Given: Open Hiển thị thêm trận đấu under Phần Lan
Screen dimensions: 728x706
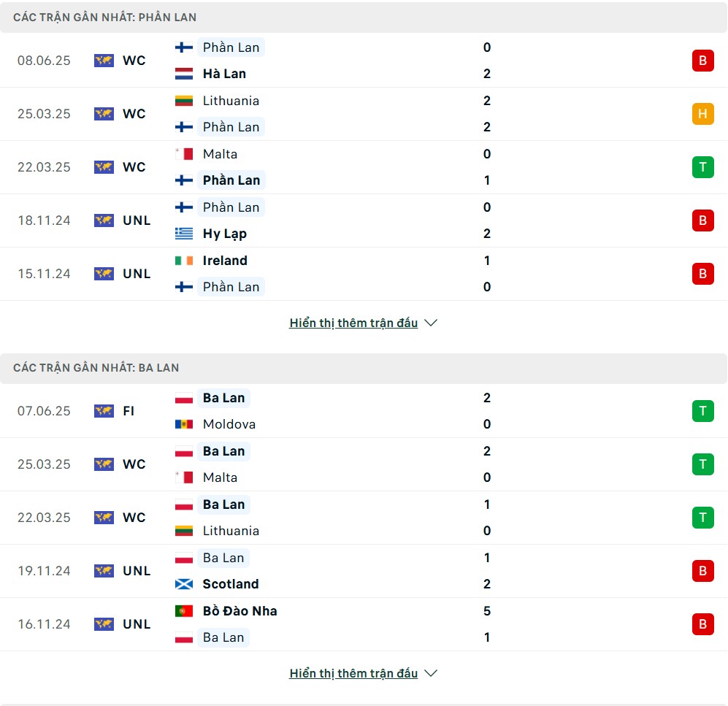Looking at the screenshot, I should tap(353, 323).
